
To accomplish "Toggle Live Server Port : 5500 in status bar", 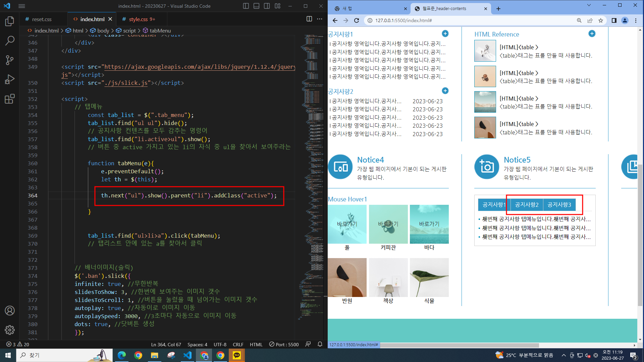I will tap(284, 344).
